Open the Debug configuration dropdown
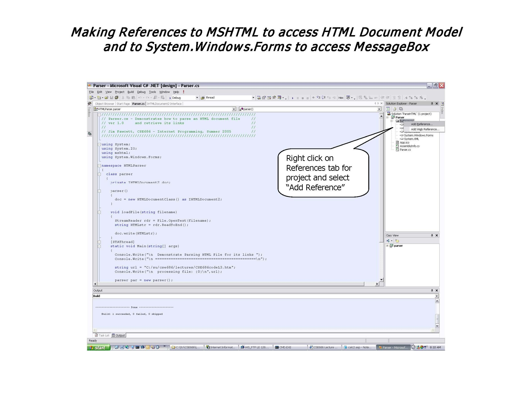This screenshot has height=411, width=532. click(x=197, y=97)
